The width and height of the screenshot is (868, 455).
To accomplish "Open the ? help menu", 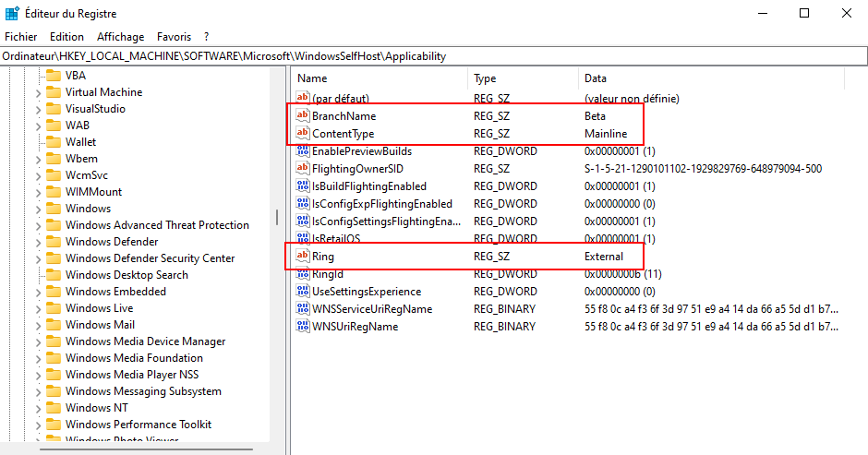I will click(207, 37).
